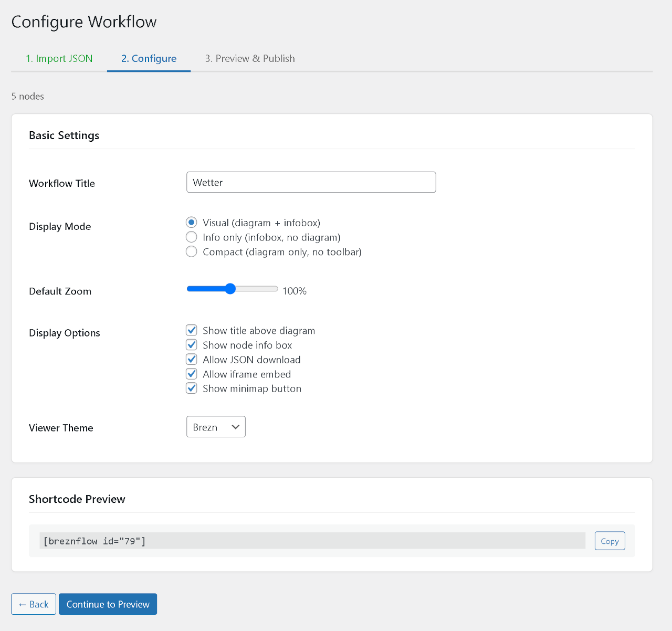
Task: Expand the Brezn theme selector chevron
Action: coord(236,427)
